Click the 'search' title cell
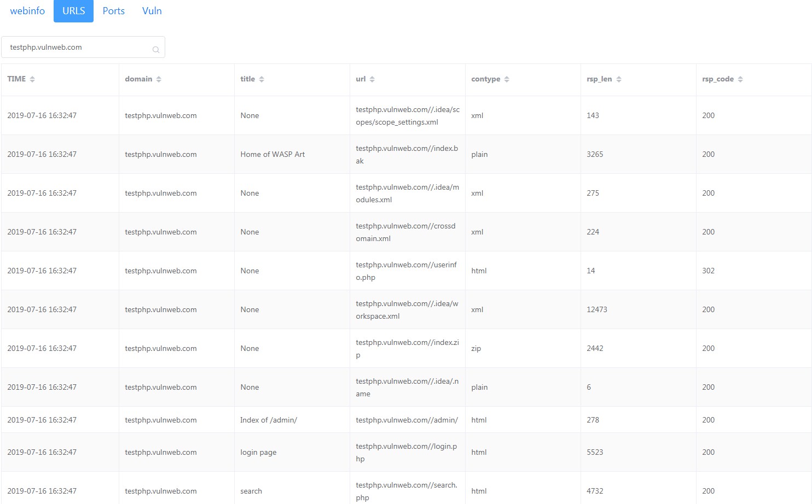The width and height of the screenshot is (812, 504). [292, 488]
